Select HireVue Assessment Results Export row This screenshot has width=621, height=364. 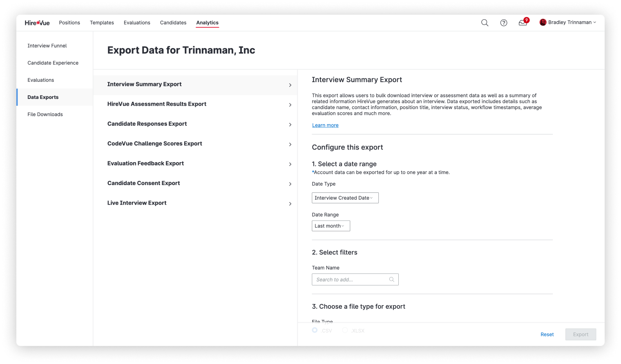click(195, 104)
